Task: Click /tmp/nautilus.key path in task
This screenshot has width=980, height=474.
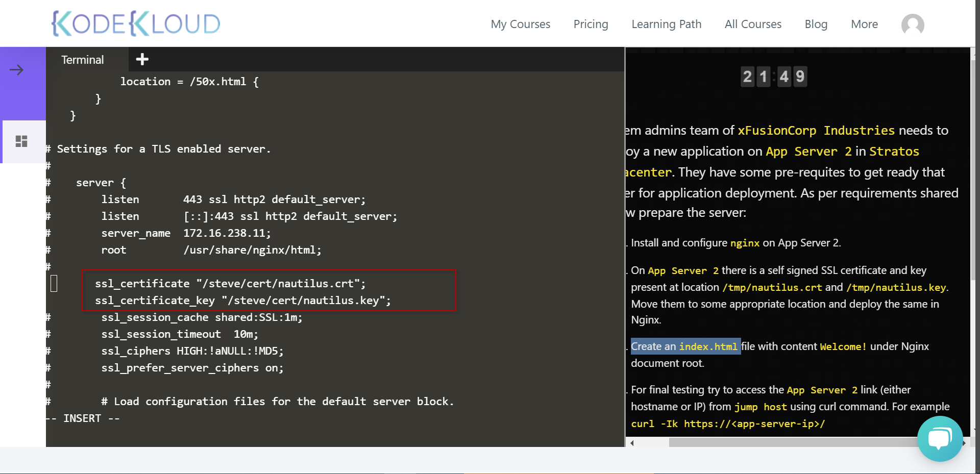Action: pyautogui.click(x=896, y=287)
